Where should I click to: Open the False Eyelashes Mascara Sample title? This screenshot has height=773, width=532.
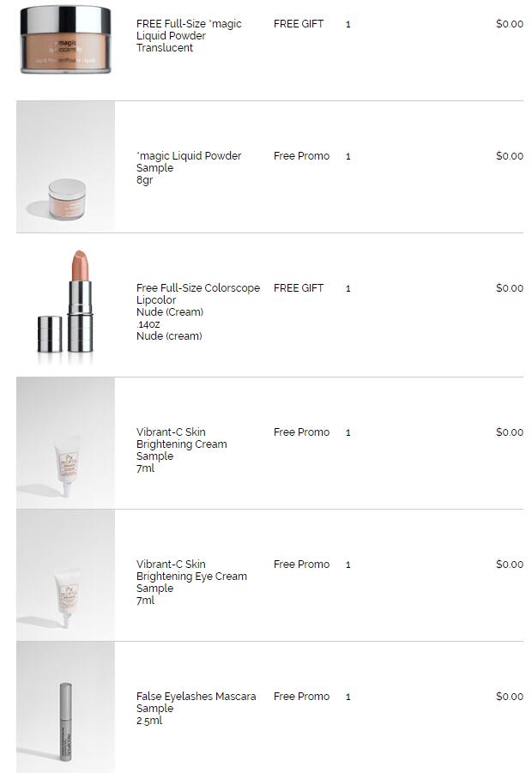click(x=196, y=697)
